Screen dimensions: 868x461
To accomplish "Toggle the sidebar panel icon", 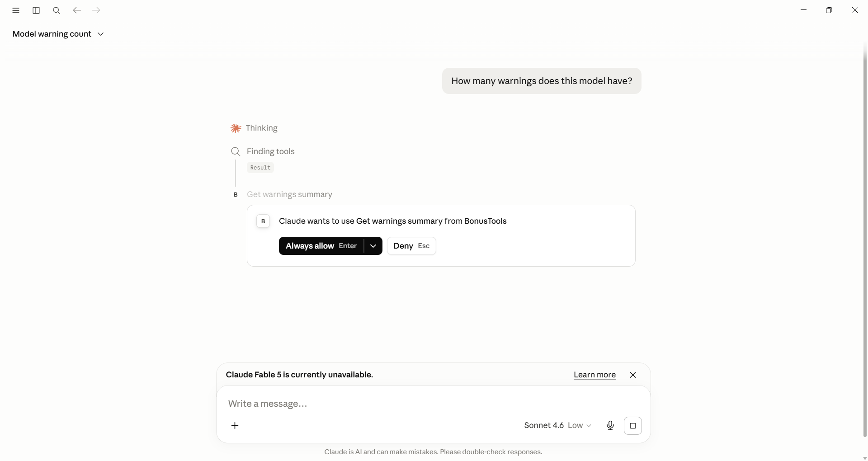I will click(x=36, y=10).
